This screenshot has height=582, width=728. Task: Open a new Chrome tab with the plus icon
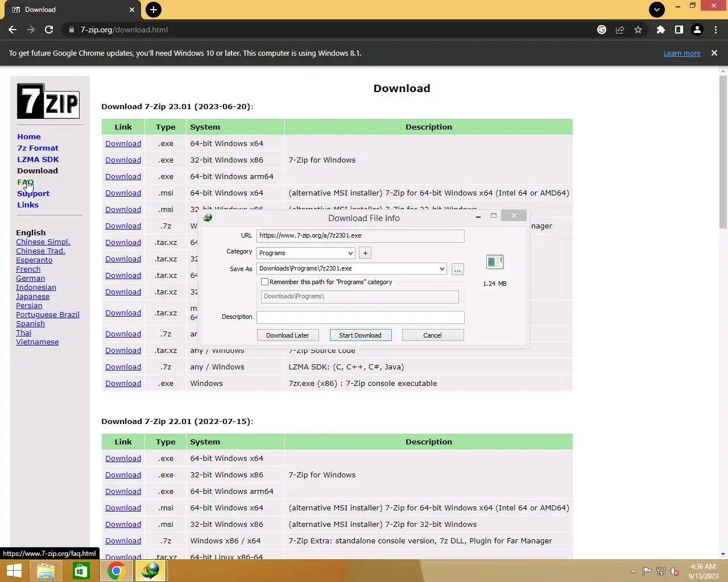pos(153,10)
